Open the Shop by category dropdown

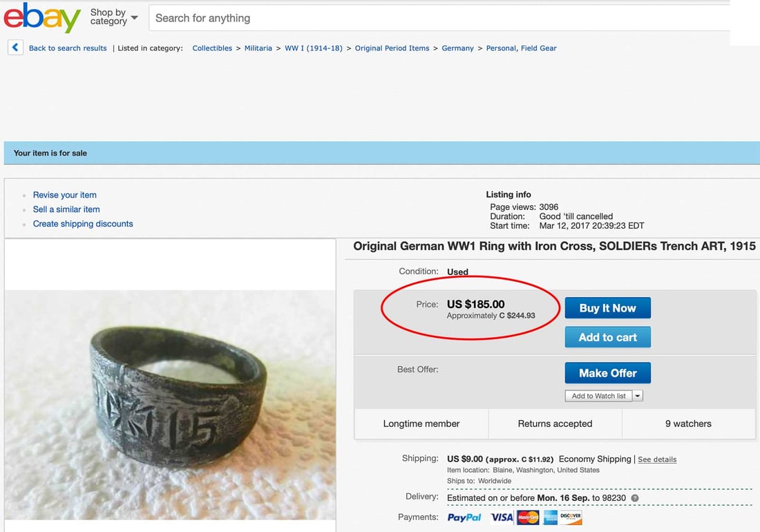(112, 17)
